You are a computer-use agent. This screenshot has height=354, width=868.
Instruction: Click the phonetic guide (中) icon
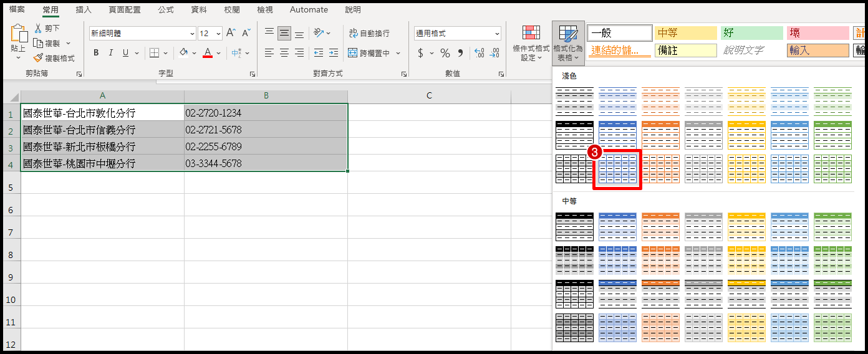pos(236,53)
